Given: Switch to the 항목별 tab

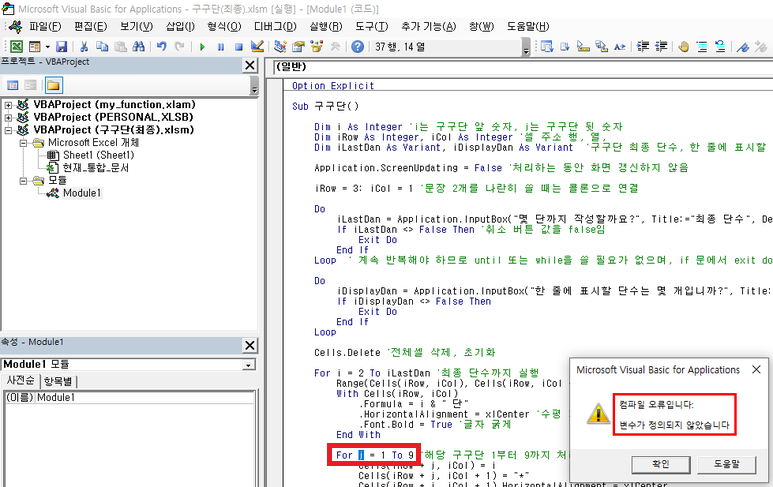Looking at the screenshot, I should tap(58, 381).
